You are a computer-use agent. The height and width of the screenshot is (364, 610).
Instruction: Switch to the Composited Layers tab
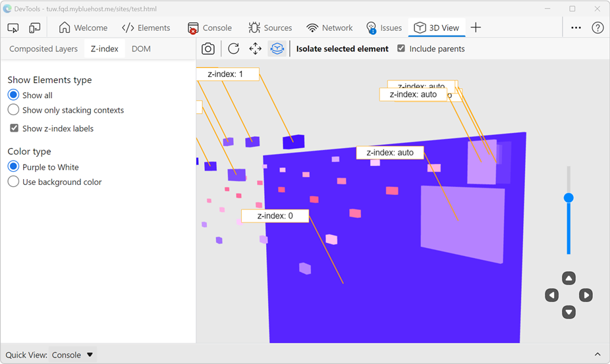[43, 49]
